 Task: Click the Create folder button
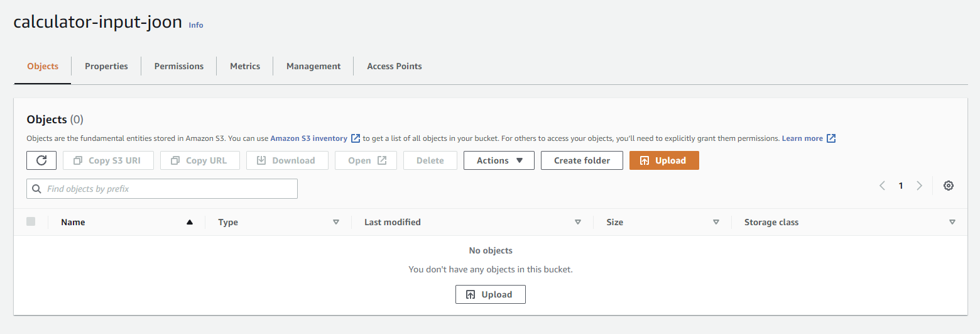[582, 160]
